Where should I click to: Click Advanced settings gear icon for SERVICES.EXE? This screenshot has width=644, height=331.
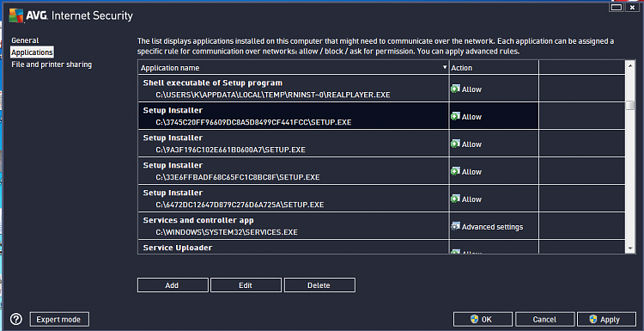coord(455,227)
